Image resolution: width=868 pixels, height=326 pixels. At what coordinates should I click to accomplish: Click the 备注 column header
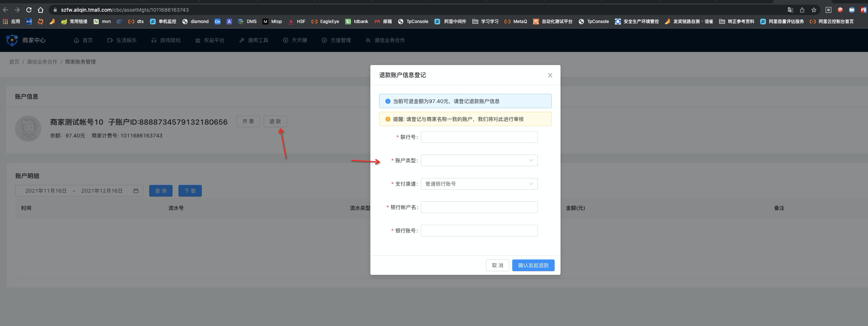pos(779,208)
